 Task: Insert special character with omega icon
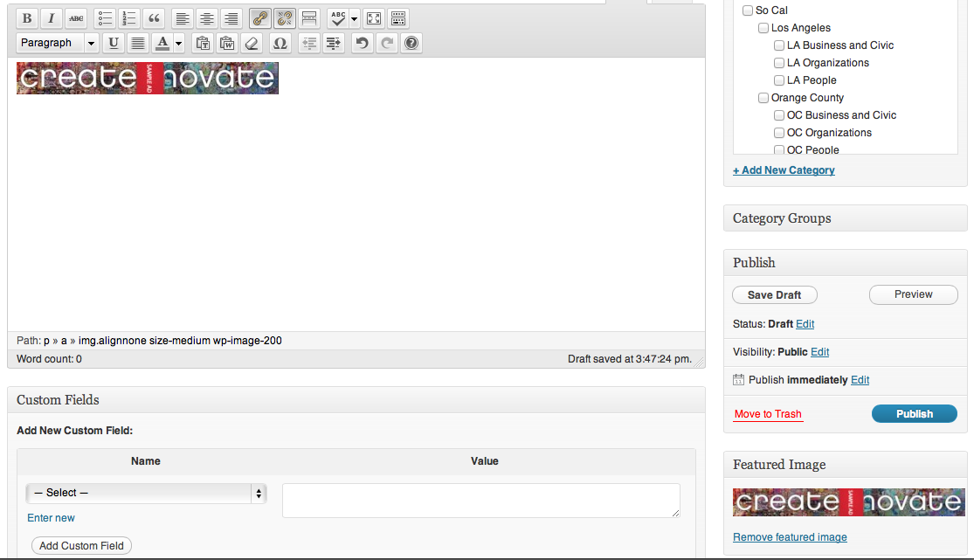coord(279,43)
